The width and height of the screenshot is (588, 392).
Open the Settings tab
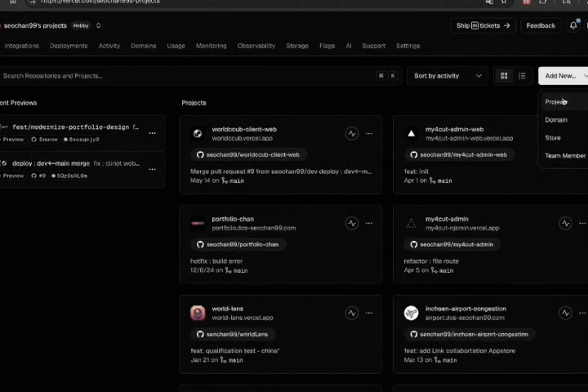pos(408,46)
